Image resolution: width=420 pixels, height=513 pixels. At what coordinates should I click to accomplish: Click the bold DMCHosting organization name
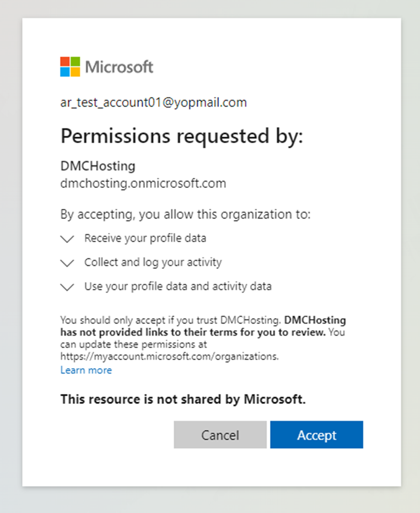[98, 166]
